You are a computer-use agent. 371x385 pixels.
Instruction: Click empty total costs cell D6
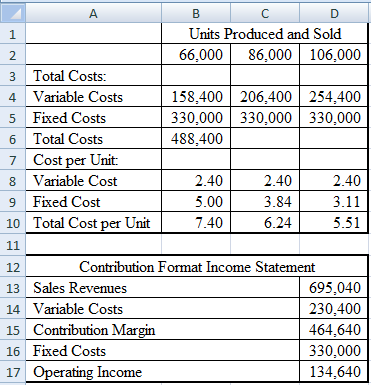tap(334, 139)
